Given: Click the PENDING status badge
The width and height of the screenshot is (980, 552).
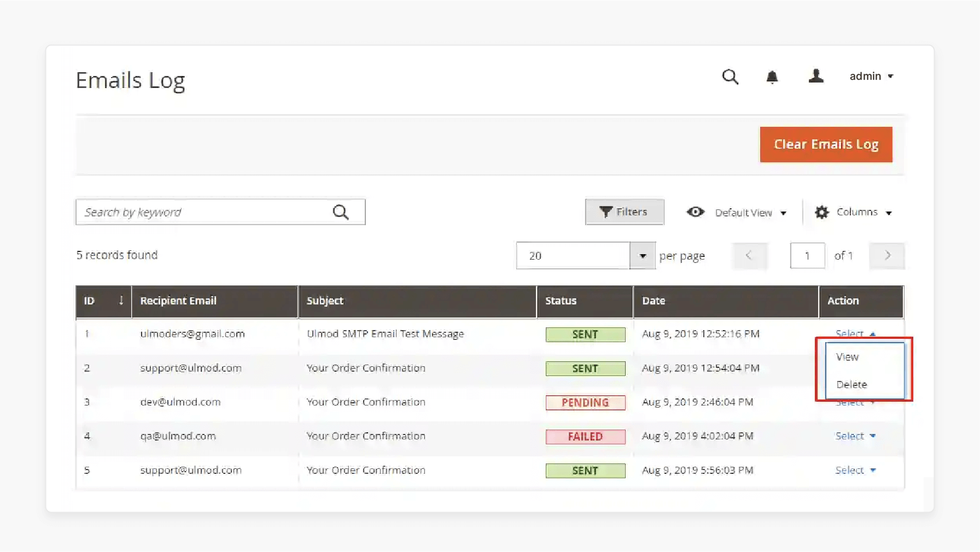Looking at the screenshot, I should (x=585, y=403).
